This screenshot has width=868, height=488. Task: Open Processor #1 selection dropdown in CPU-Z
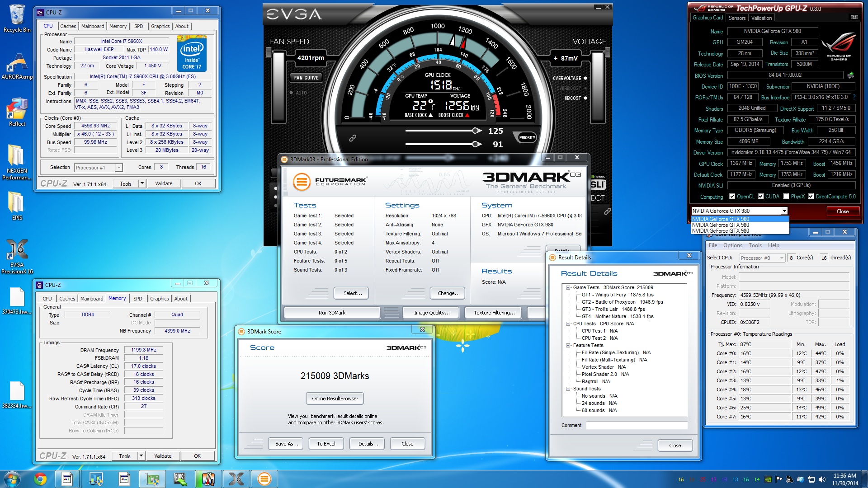[119, 168]
